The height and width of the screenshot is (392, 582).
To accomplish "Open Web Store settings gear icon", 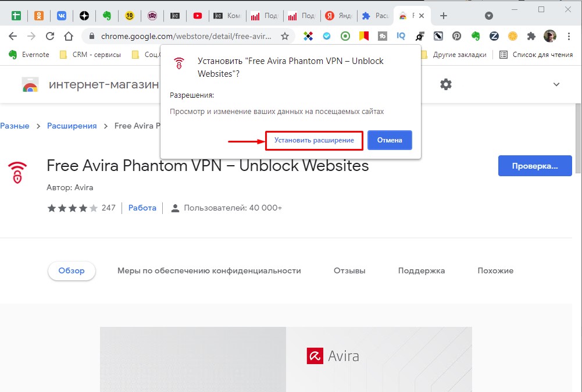I will (446, 84).
